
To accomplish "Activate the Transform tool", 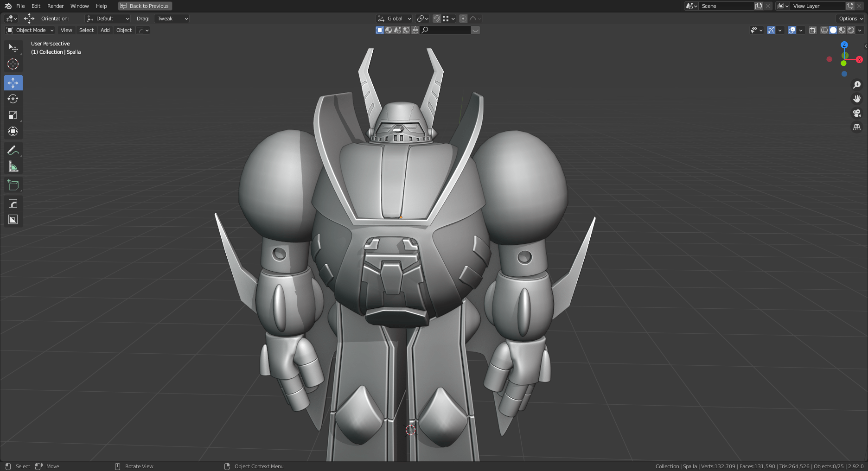I will [13, 131].
